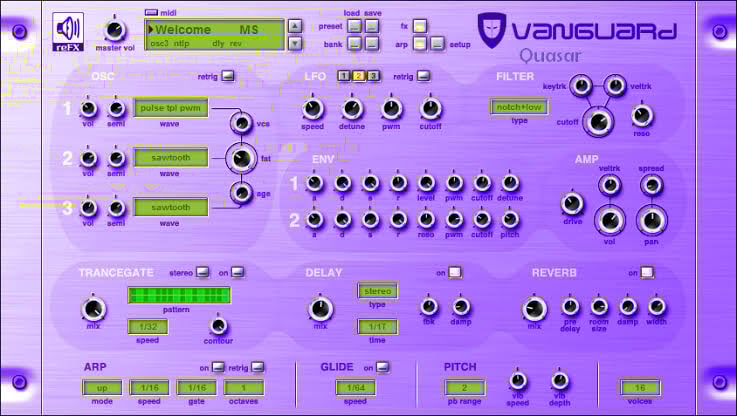Click oscillator 1 semi knob
The width and height of the screenshot is (737, 416).
click(x=116, y=109)
